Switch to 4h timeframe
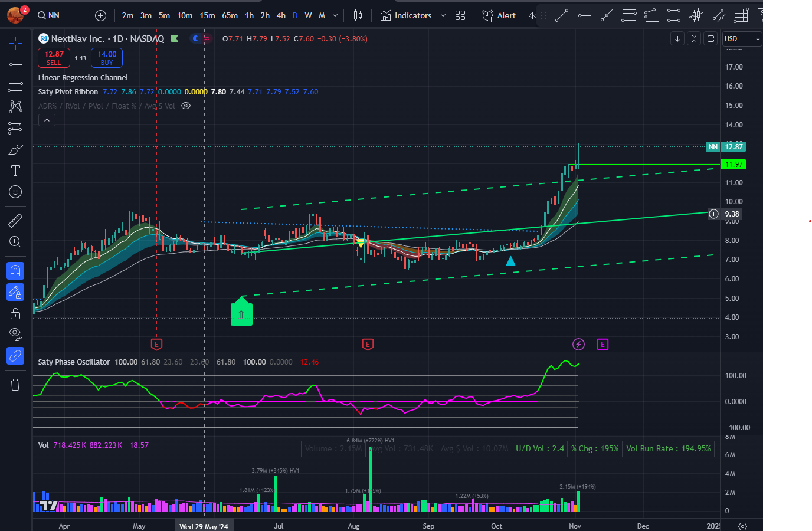 point(281,15)
